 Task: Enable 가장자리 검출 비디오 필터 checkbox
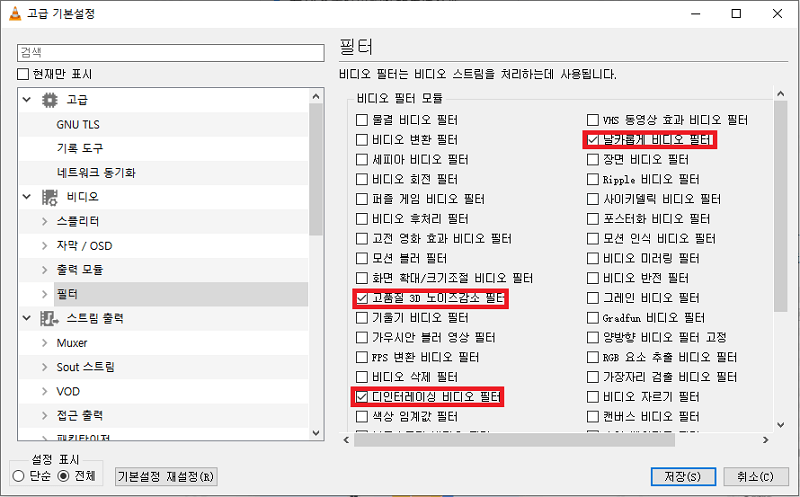(x=592, y=377)
